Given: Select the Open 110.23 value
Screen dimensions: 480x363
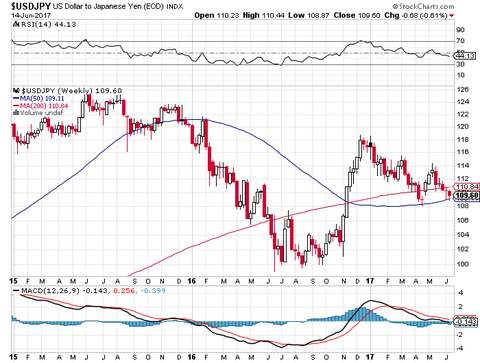Looking at the screenshot, I should pyautogui.click(x=217, y=15).
